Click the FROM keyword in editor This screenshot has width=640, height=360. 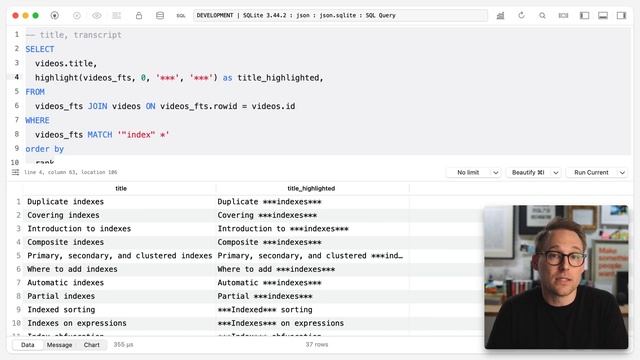pos(35,92)
